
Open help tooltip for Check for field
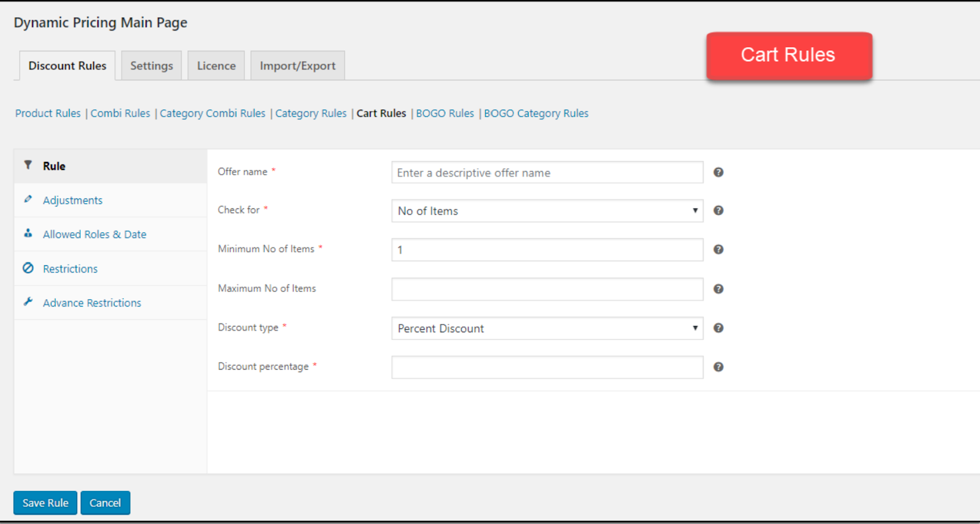click(718, 210)
